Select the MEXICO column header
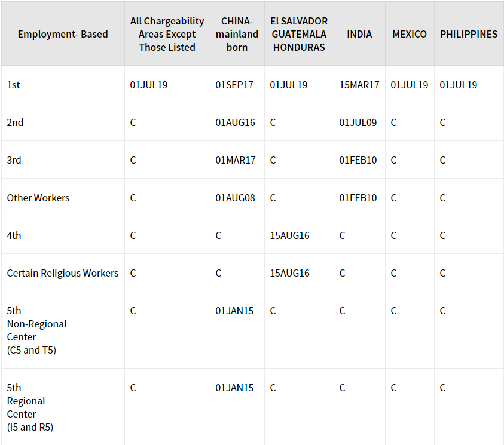The height and width of the screenshot is (445, 504). pyautogui.click(x=410, y=34)
